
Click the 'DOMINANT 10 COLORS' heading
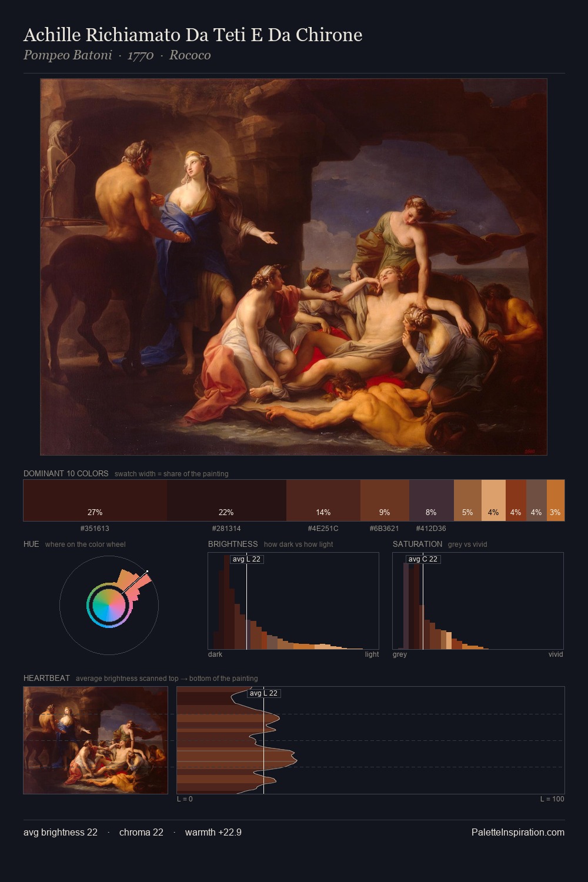click(x=66, y=473)
